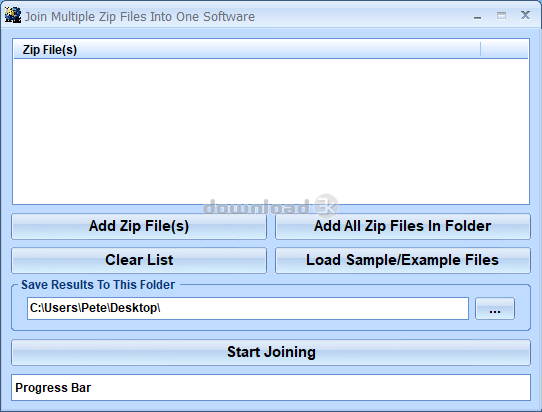Click the Progress Bar area

click(271, 387)
